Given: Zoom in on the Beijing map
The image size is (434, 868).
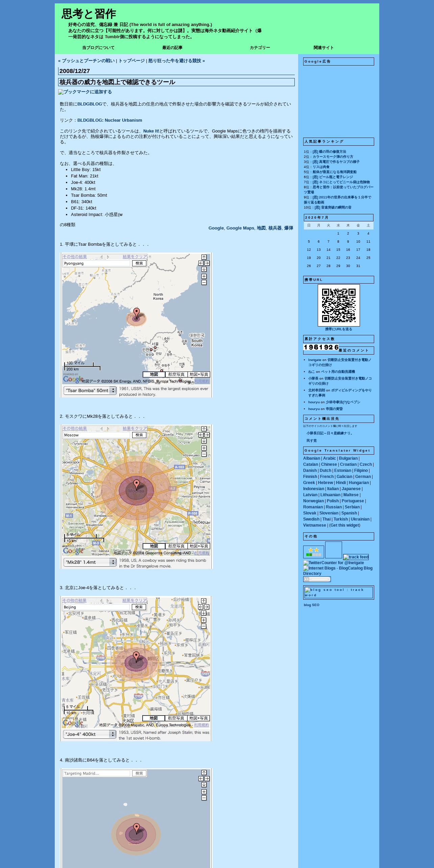Looking at the screenshot, I should click(203, 620).
